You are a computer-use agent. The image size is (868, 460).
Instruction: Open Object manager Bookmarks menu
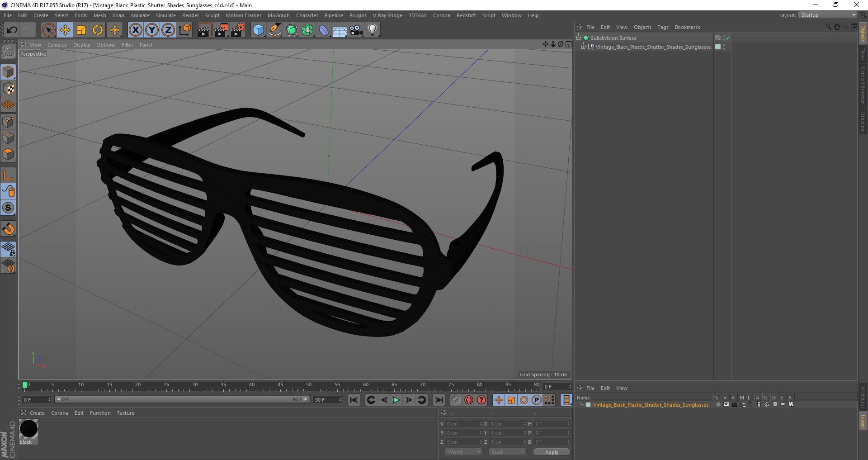[x=687, y=27]
